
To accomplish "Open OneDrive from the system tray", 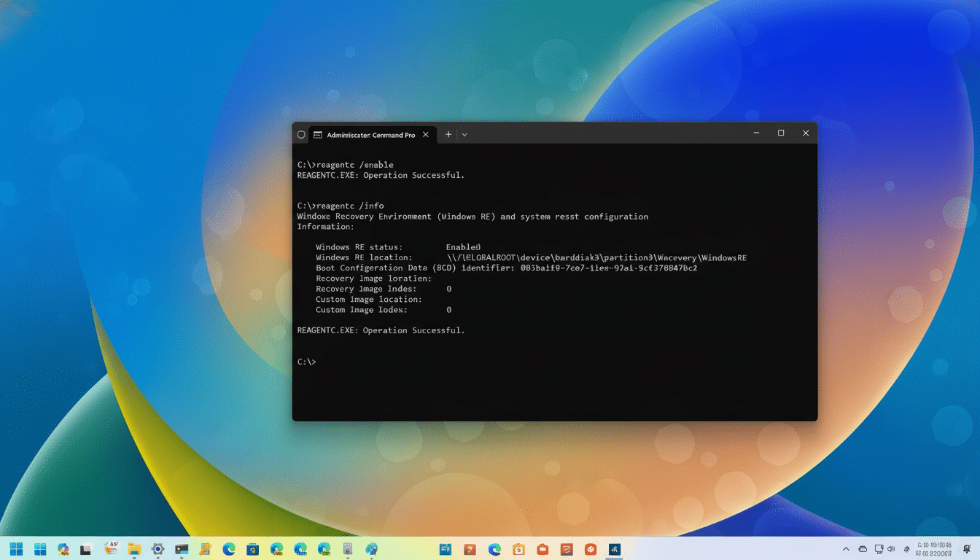I will (x=863, y=549).
